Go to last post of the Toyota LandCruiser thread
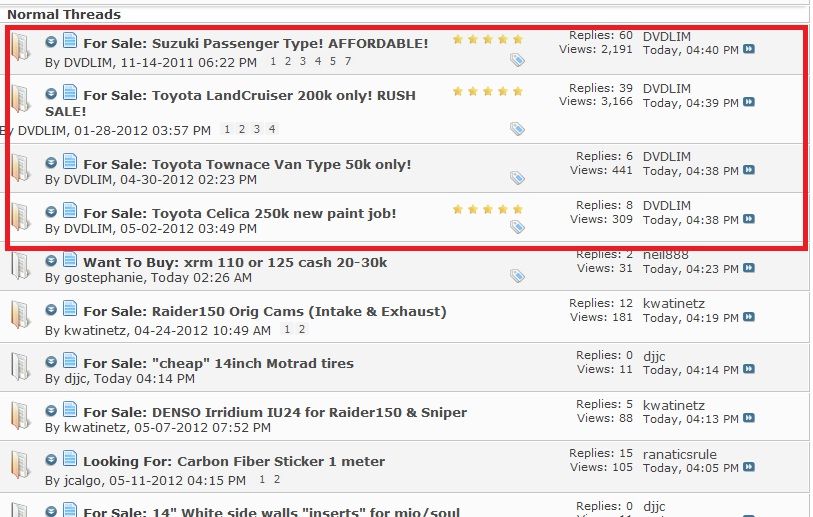The height and width of the screenshot is (517, 813). tap(749, 103)
